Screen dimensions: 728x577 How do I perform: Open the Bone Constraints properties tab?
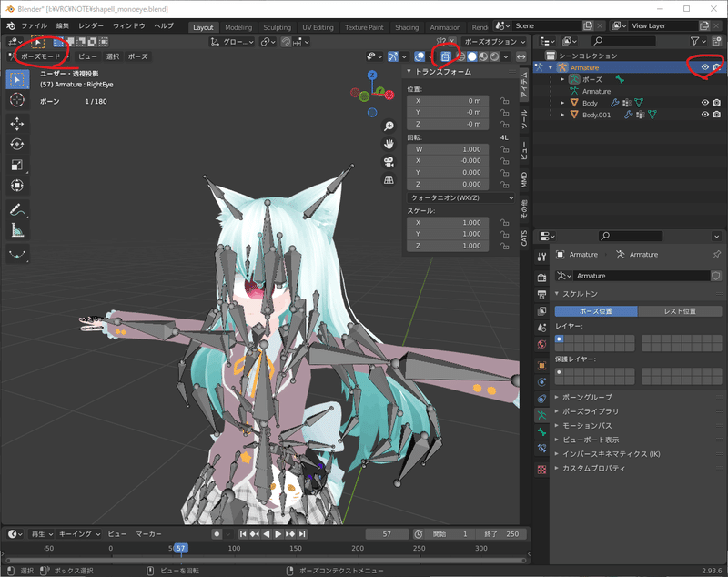(541, 449)
